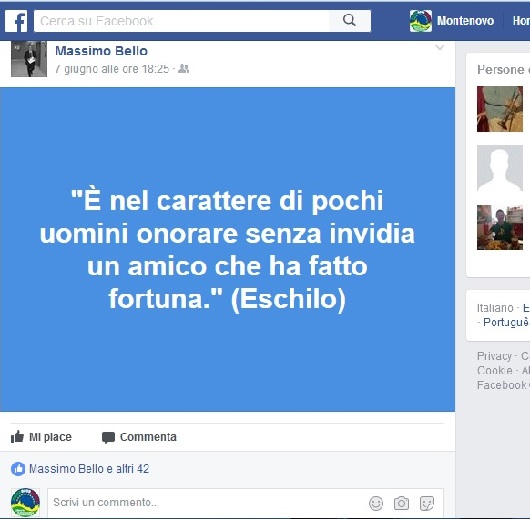Image resolution: width=530 pixels, height=519 pixels.
Task: Click the post audience friends icon
Action: [x=184, y=69]
